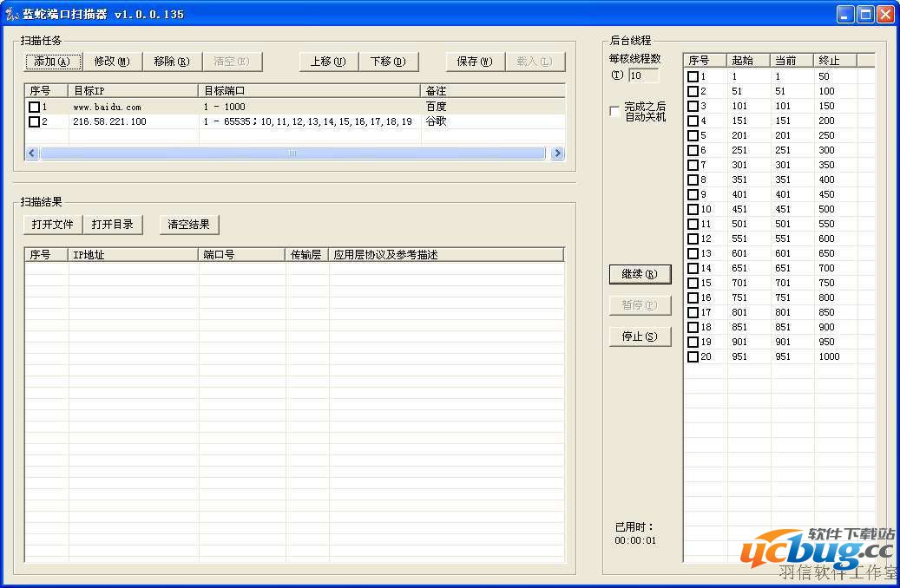This screenshot has width=900, height=588.
Task: Move task down with 下移(D)
Action: point(388,62)
